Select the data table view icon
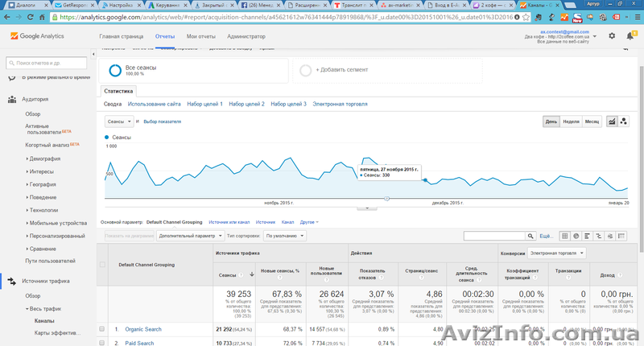 point(564,236)
